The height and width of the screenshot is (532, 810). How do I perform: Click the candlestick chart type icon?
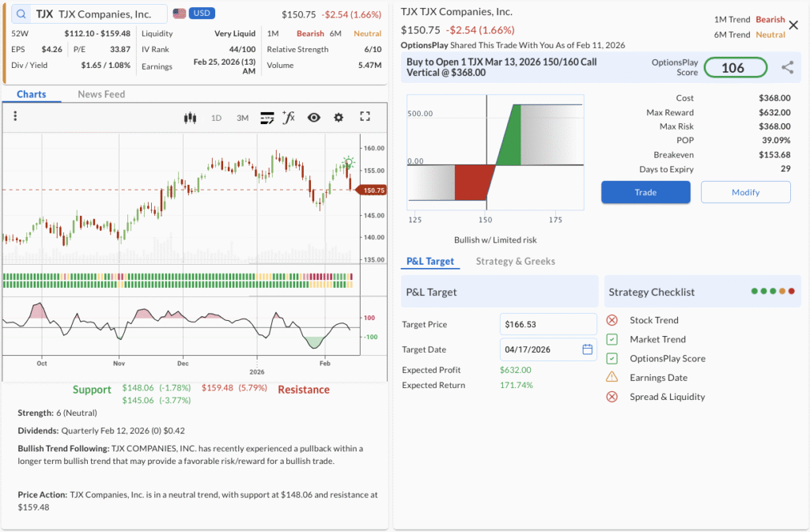click(x=189, y=118)
